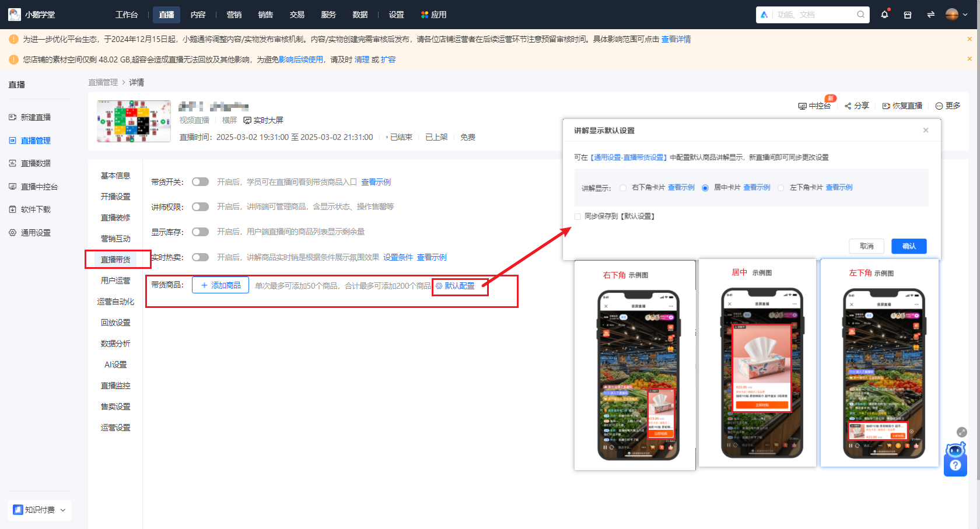Expand the avatar account menu
980x529 pixels.
[x=952, y=13]
